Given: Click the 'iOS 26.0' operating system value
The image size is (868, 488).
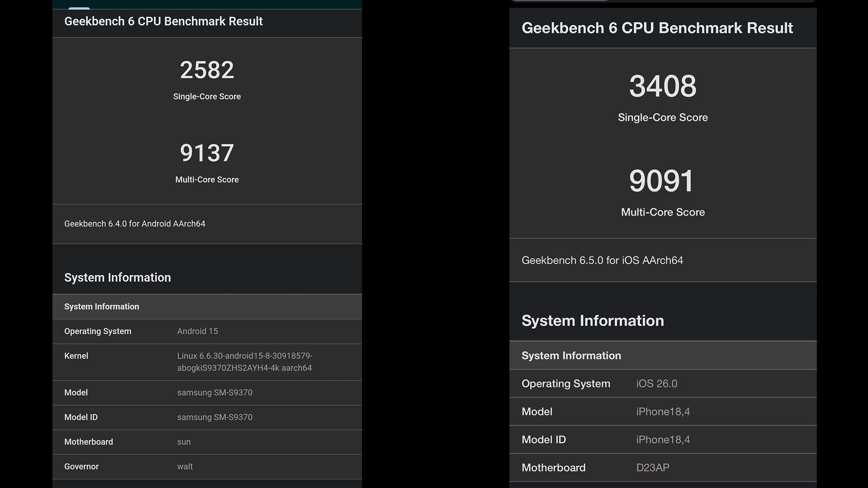Looking at the screenshot, I should pos(657,384).
